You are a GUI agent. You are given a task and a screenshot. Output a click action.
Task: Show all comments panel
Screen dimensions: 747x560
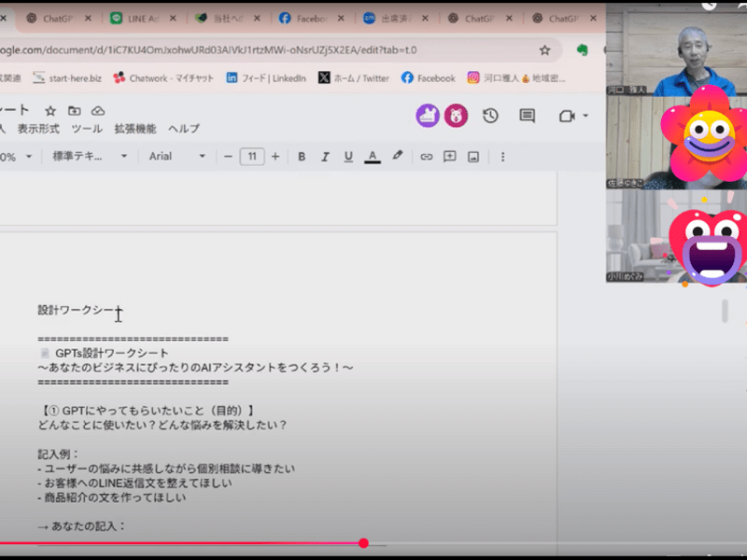click(x=528, y=116)
